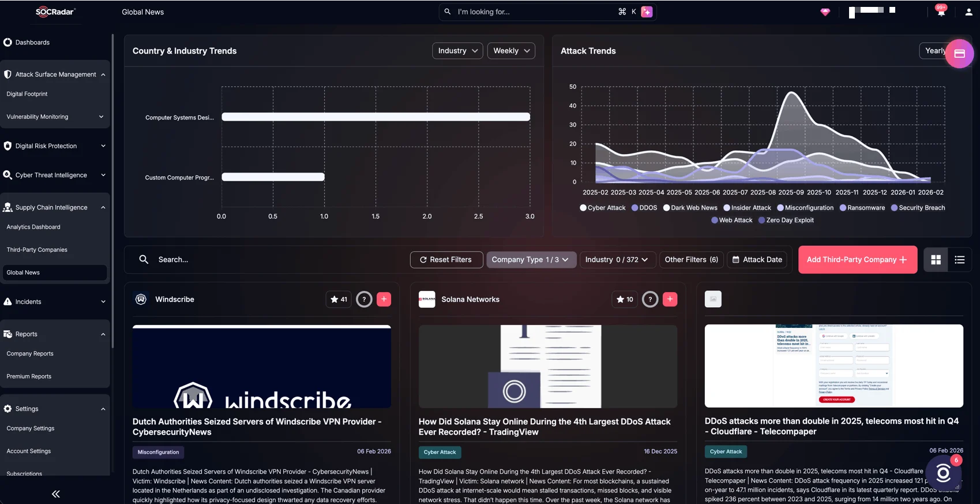Click Add Third-Party Company button
The height and width of the screenshot is (504, 980).
coord(858,260)
